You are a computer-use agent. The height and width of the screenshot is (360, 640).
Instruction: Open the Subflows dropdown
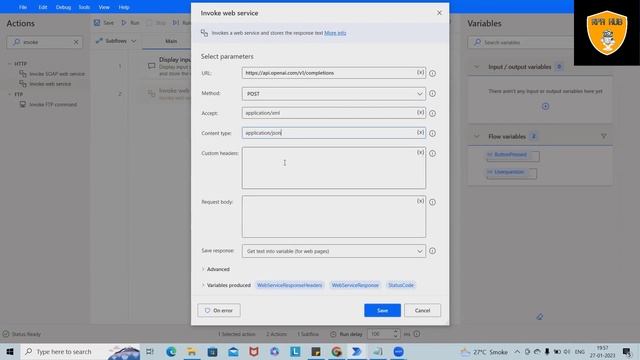pyautogui.click(x=116, y=41)
